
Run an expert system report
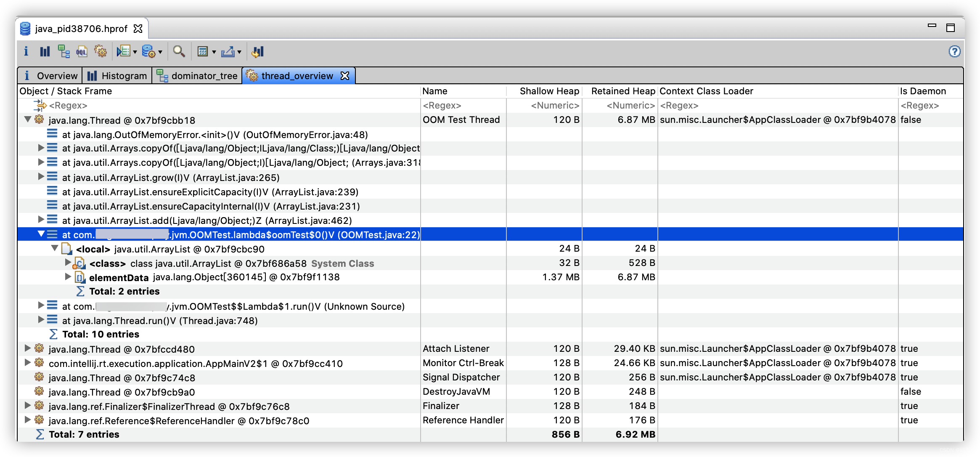pyautogui.click(x=123, y=52)
